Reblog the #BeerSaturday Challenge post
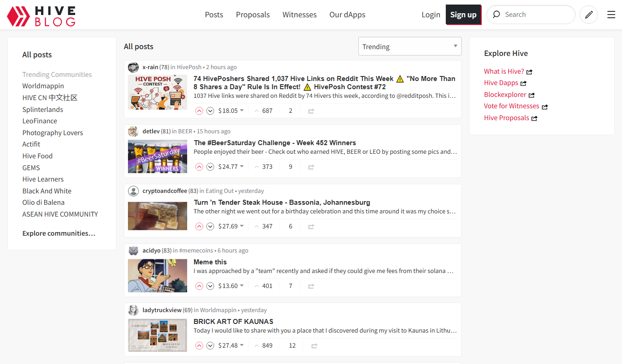Image resolution: width=622 pixels, height=364 pixels. [311, 167]
